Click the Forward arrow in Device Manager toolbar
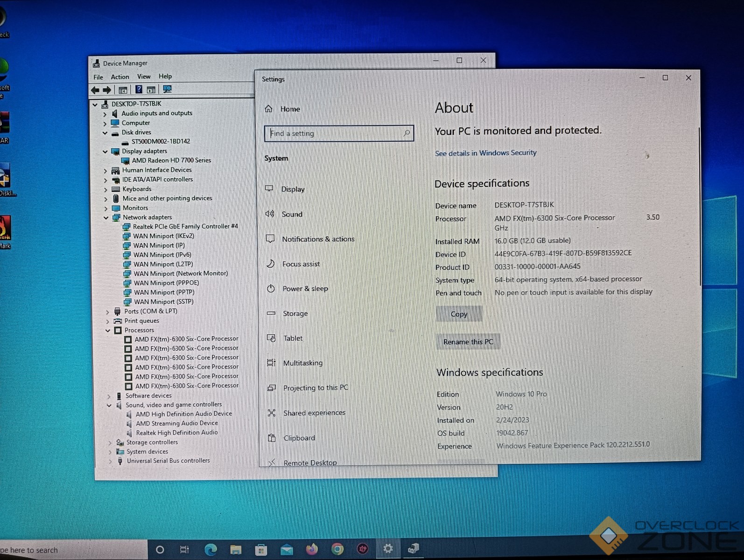This screenshot has width=744, height=560. [107, 90]
